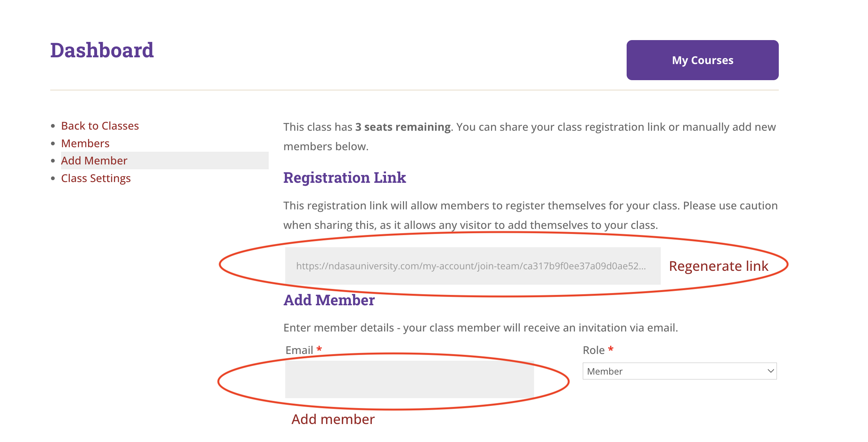
Task: Open the My Courses button
Action: point(702,60)
